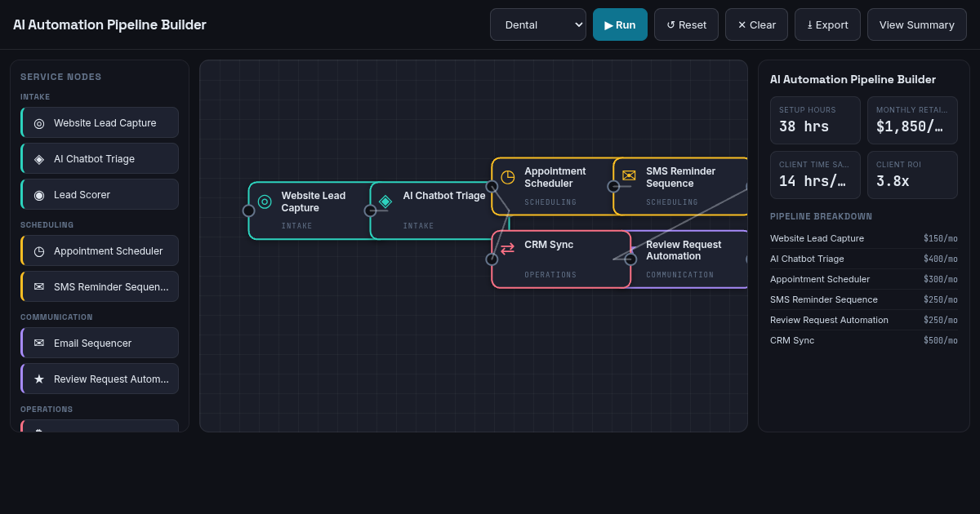This screenshot has height=514, width=980.
Task: Click the $500/mo price value
Action: pyautogui.click(x=941, y=340)
